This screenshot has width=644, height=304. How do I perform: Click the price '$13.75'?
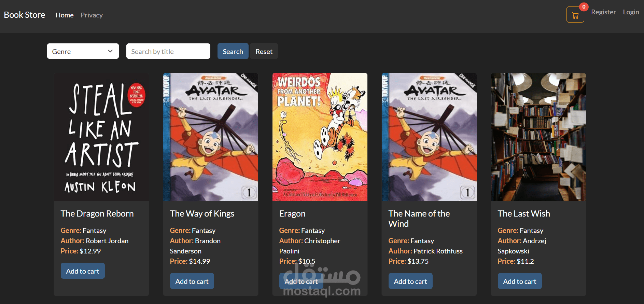(x=418, y=261)
